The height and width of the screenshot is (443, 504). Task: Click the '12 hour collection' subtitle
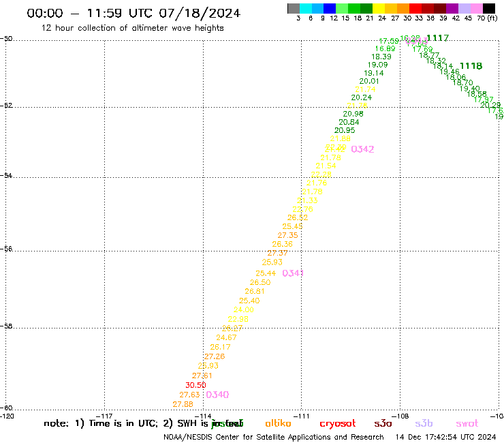point(132,28)
